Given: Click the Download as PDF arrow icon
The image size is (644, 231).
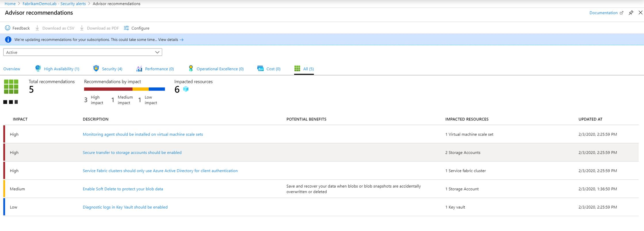Looking at the screenshot, I should point(82,28).
